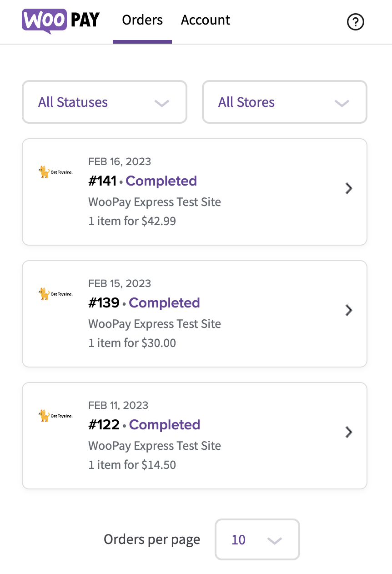
Task: Click the WooPay logo
Action: 60,20
